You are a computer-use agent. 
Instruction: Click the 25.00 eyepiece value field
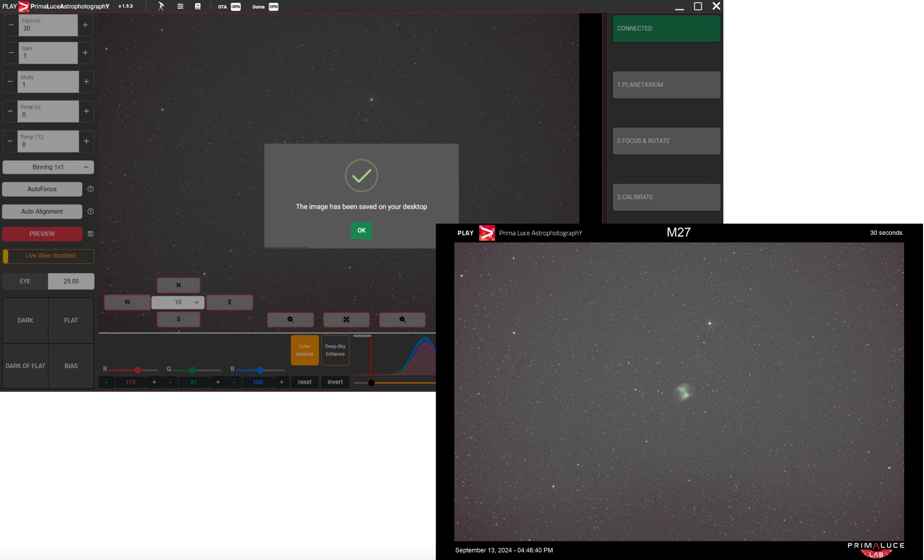[x=71, y=281]
